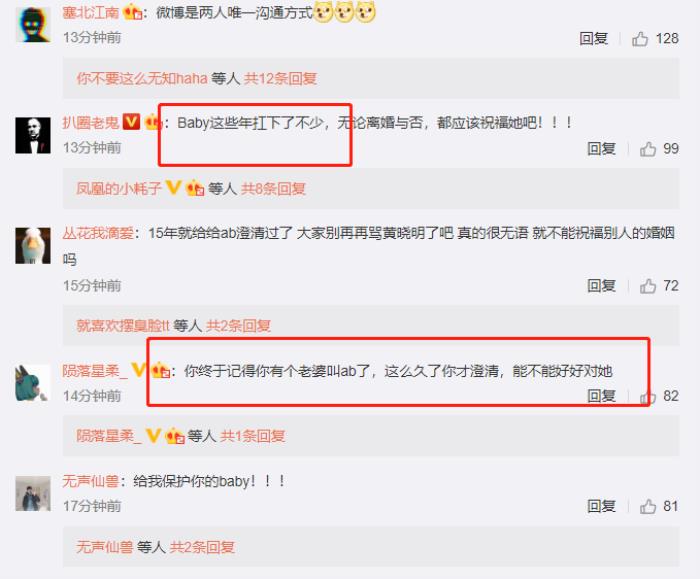Expand the 共12条回复 replies
700x579 pixels.
[280, 79]
